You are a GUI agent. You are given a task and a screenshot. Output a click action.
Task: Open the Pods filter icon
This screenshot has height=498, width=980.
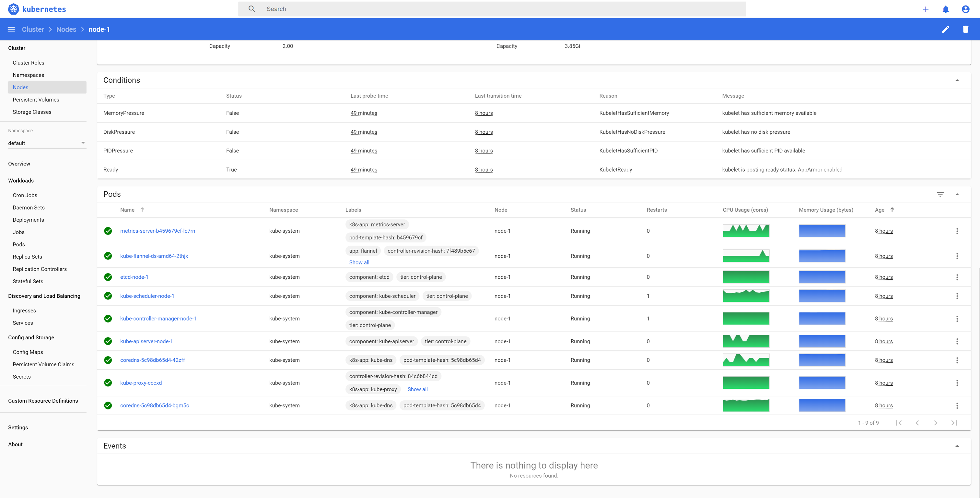pos(940,194)
